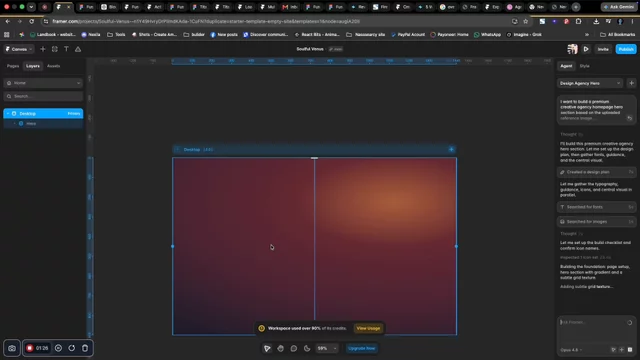Switch to the Style tab
This screenshot has height=360, width=640.
[x=584, y=66]
